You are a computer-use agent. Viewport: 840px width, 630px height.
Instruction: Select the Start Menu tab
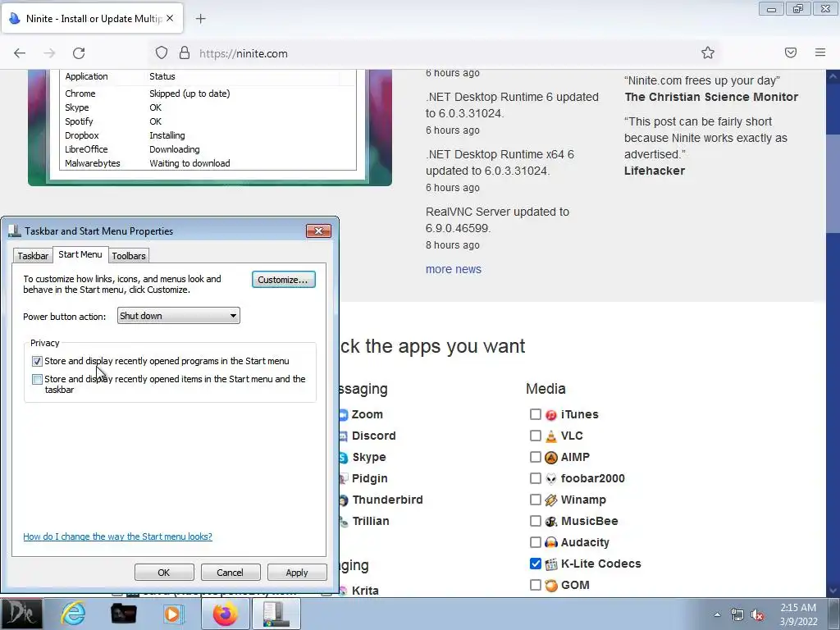coord(80,254)
